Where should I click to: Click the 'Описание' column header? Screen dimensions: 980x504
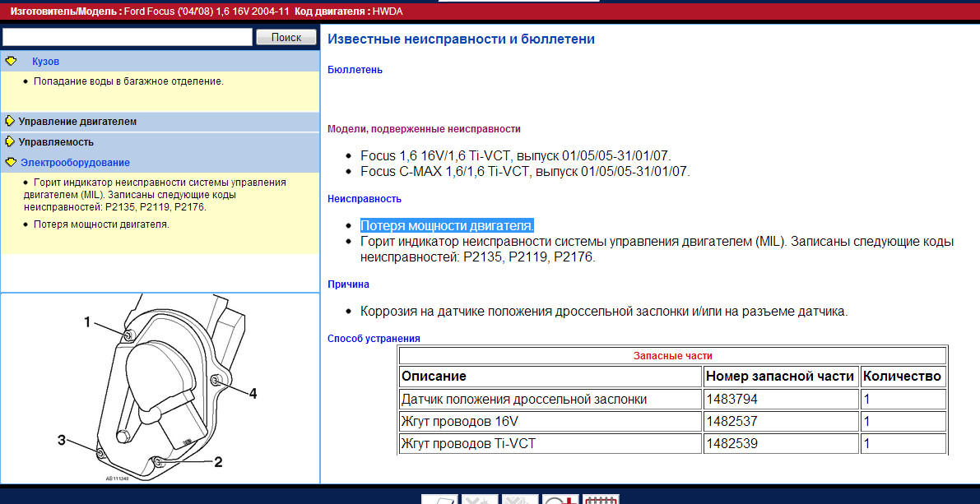pos(550,377)
